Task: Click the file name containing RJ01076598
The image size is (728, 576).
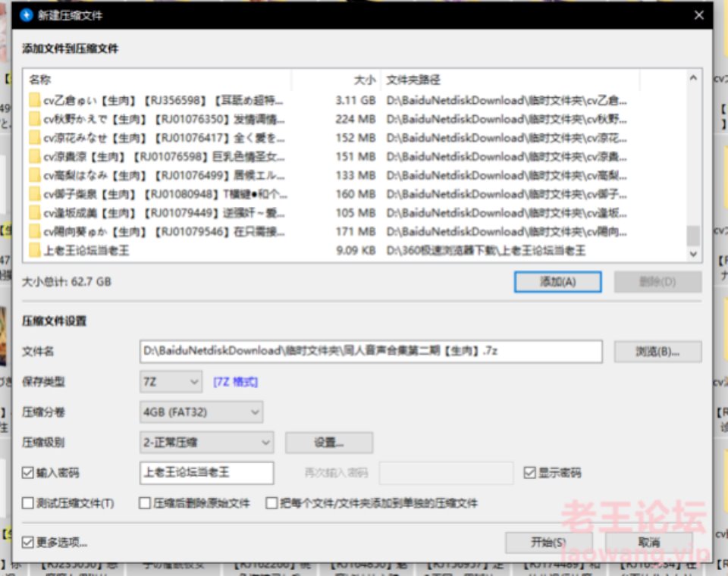Action: click(x=164, y=156)
